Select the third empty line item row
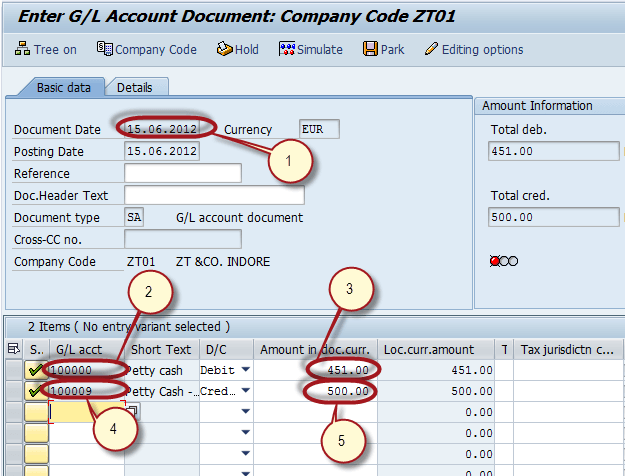 click(12, 411)
